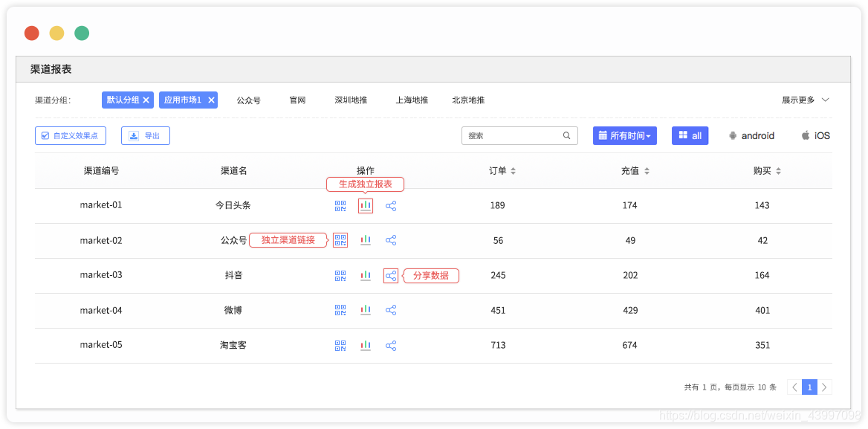The width and height of the screenshot is (868, 429).
Task: Expand 展示更多 channel groups
Action: coord(806,100)
